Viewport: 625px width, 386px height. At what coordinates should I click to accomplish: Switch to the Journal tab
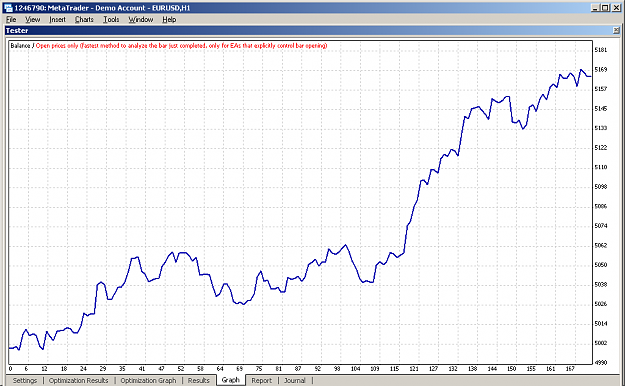[295, 380]
